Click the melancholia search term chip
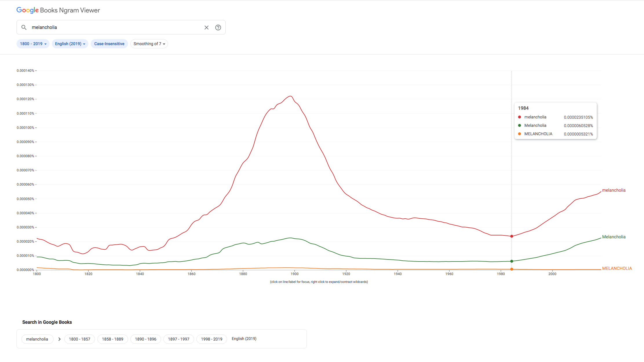The image size is (644, 362). 37,339
